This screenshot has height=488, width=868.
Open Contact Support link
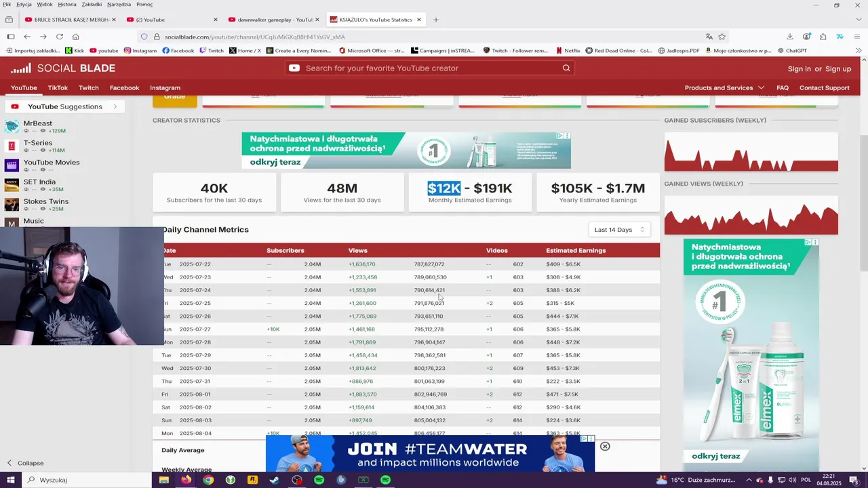825,87
